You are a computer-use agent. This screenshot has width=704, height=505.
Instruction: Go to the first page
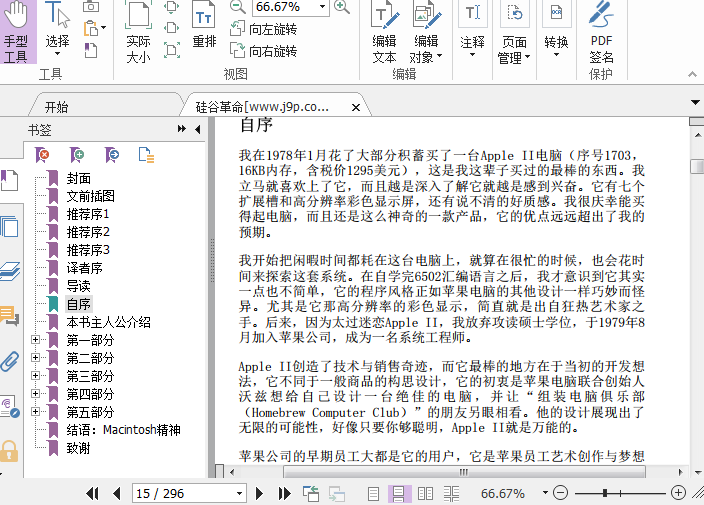92,494
